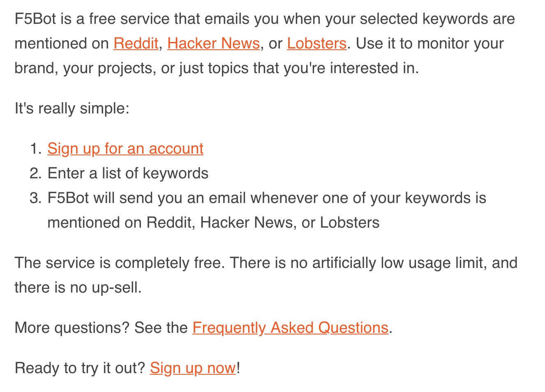
Task: Click the 'Sign up now' link
Action: [x=193, y=368]
